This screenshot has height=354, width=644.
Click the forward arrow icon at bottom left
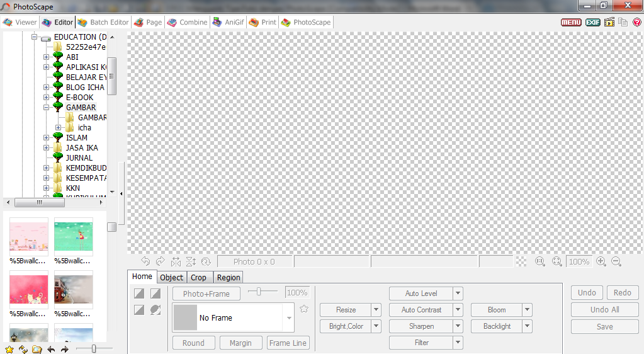coord(65,350)
